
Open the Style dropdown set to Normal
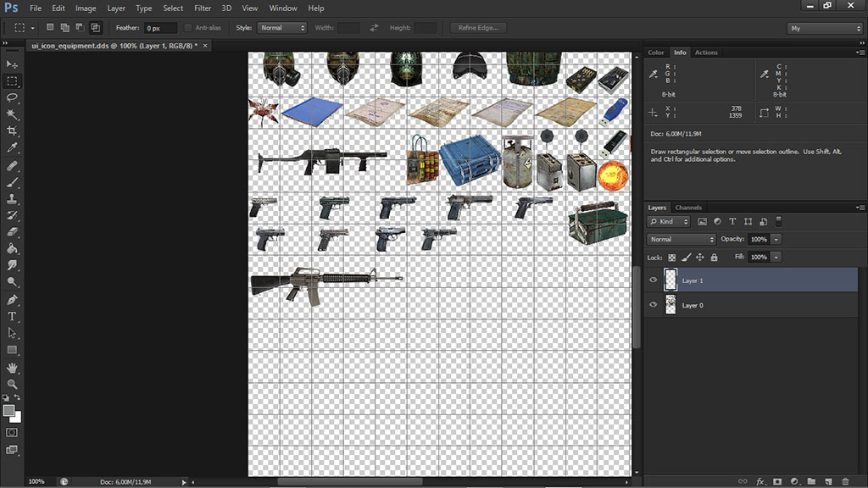[x=281, y=28]
